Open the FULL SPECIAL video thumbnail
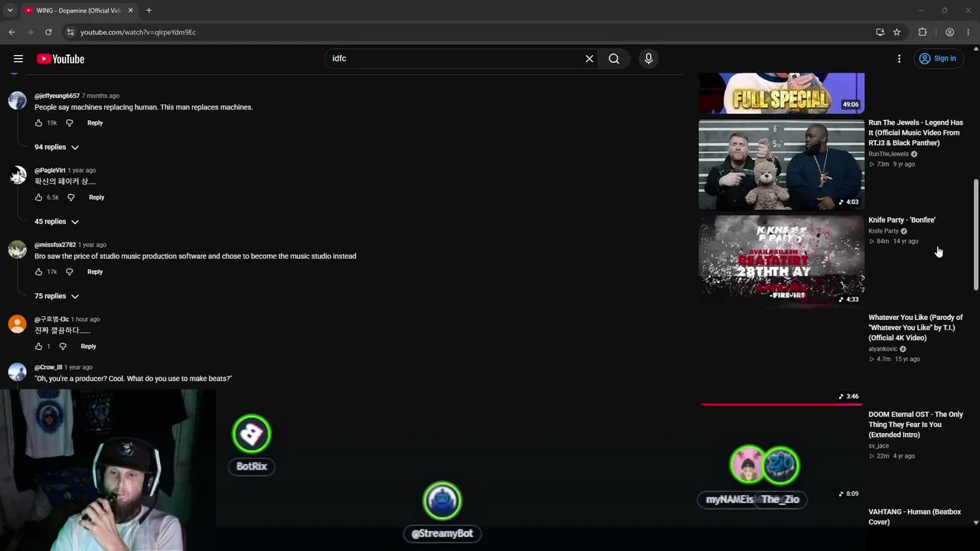 782,93
